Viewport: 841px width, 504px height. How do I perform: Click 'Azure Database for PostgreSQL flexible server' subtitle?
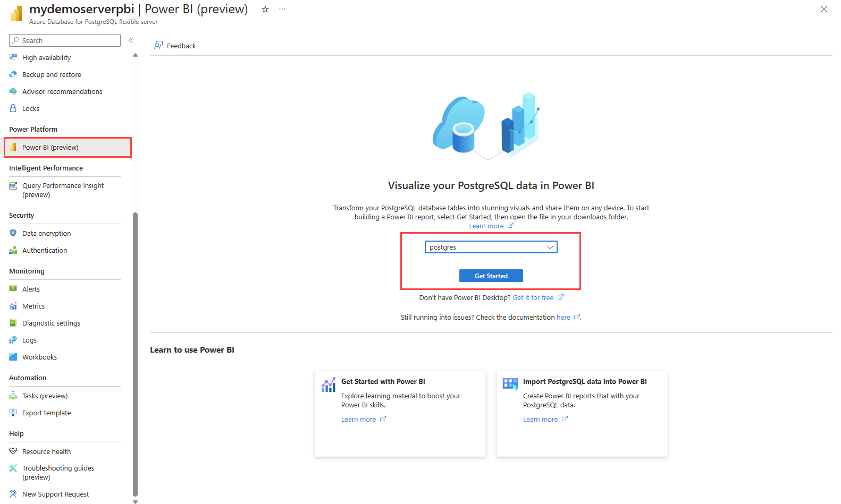(93, 22)
